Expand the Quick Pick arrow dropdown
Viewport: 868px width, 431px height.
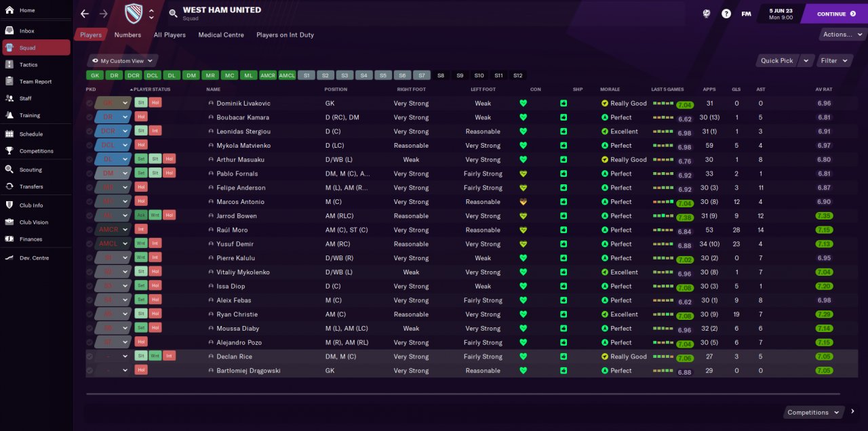806,61
